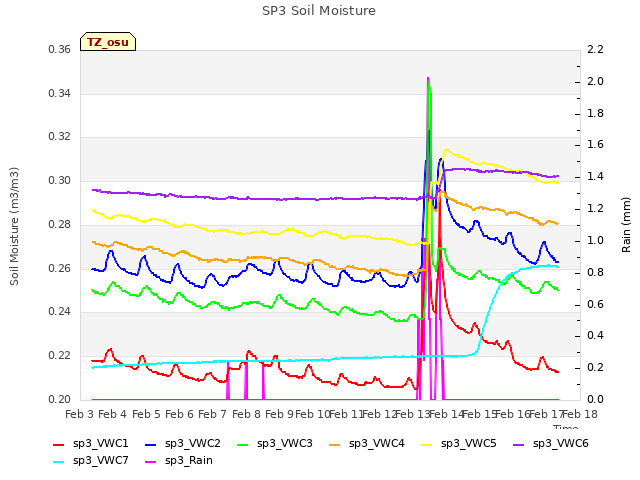Click the Feb 4 x-axis tick label
The height and width of the screenshot is (480, 640).
[113, 414]
